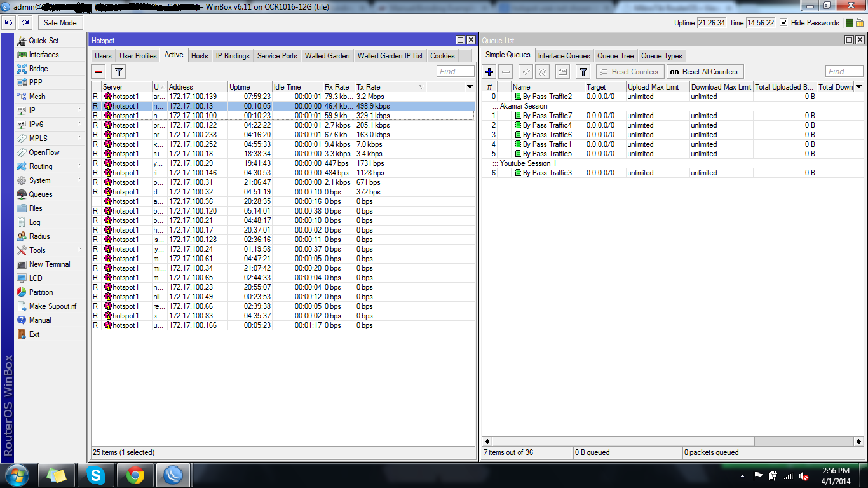Switch to the Cookies tab
868x488 pixels.
(442, 56)
